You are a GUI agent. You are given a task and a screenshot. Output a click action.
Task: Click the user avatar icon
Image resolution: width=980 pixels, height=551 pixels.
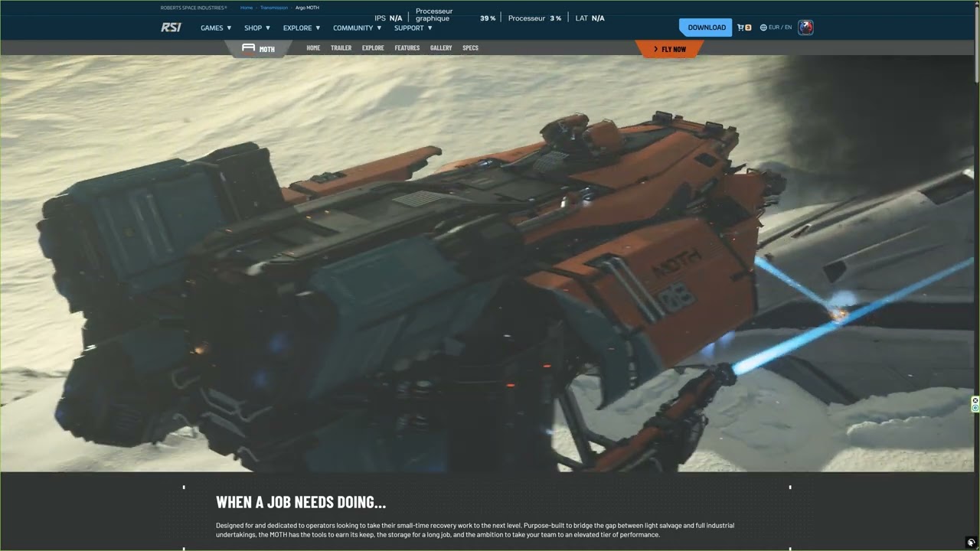[x=805, y=28]
